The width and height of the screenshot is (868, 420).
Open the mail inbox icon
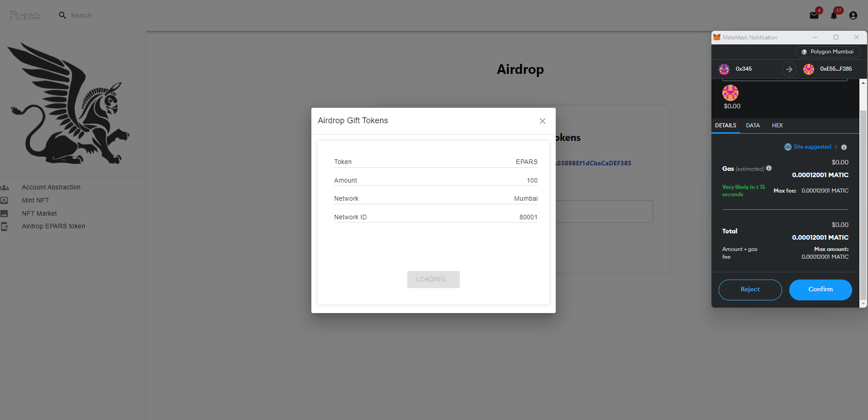814,15
